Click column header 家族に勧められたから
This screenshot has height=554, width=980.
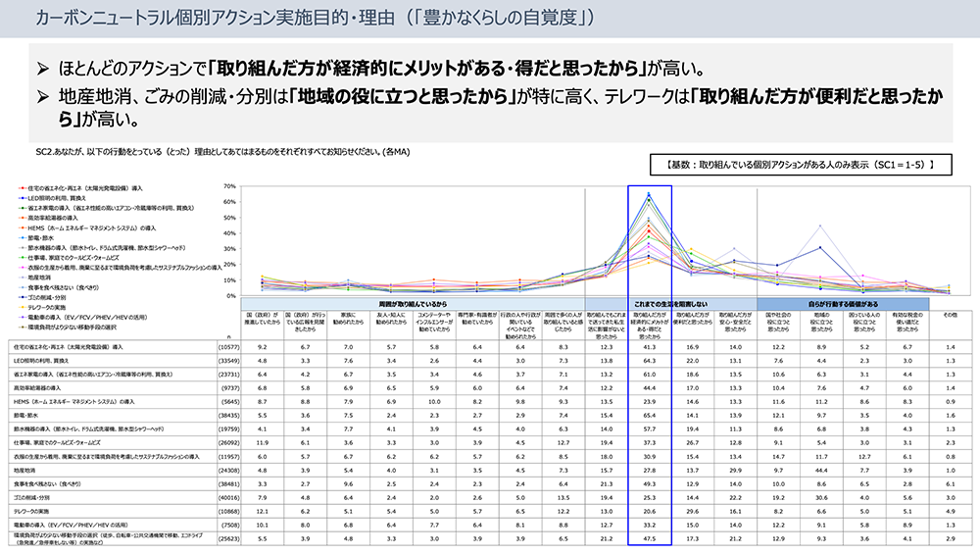pos(348,319)
